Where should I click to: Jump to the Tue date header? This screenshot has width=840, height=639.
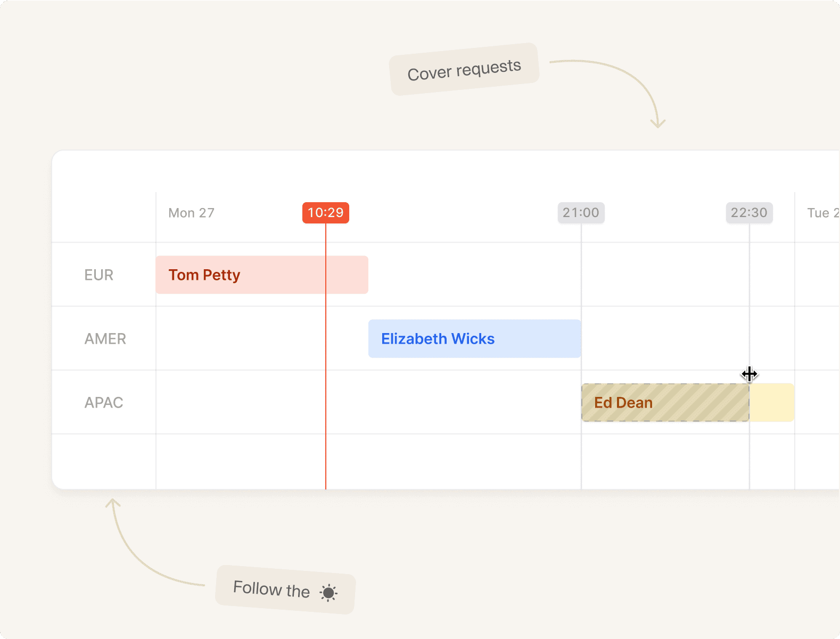(x=822, y=213)
